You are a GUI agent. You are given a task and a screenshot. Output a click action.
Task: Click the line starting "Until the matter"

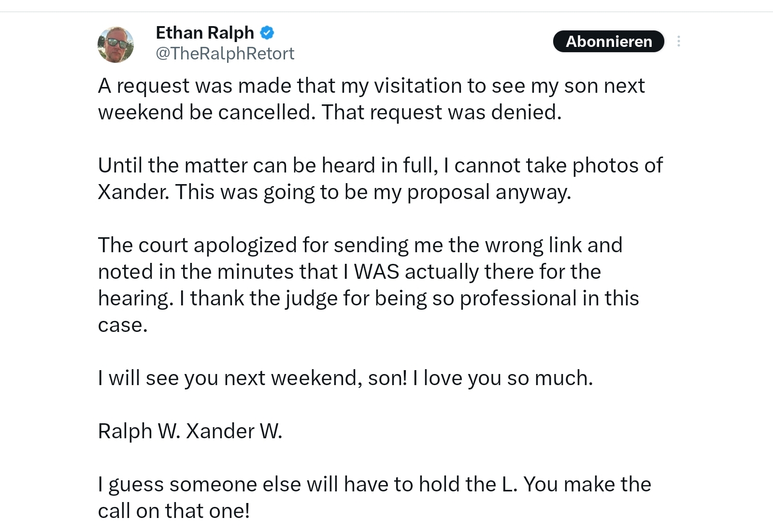coord(380,166)
